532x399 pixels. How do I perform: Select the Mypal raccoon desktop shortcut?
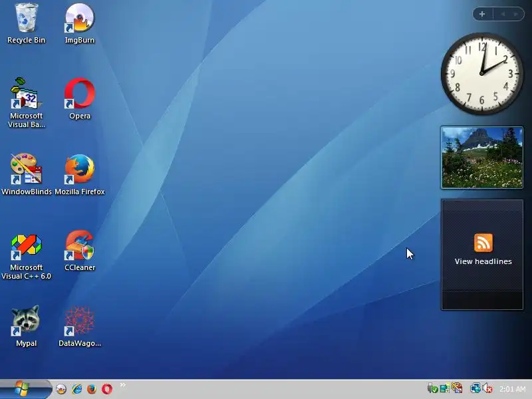pyautogui.click(x=26, y=326)
